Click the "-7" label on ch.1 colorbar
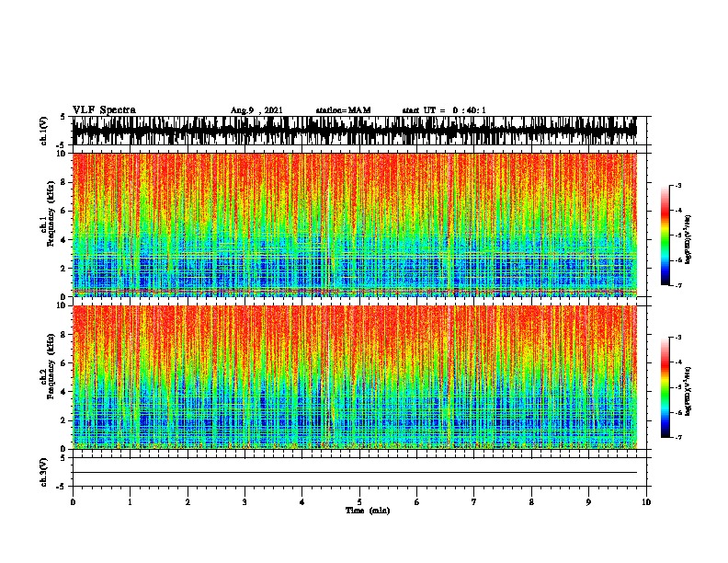The width and height of the screenshot is (728, 563). click(x=678, y=285)
